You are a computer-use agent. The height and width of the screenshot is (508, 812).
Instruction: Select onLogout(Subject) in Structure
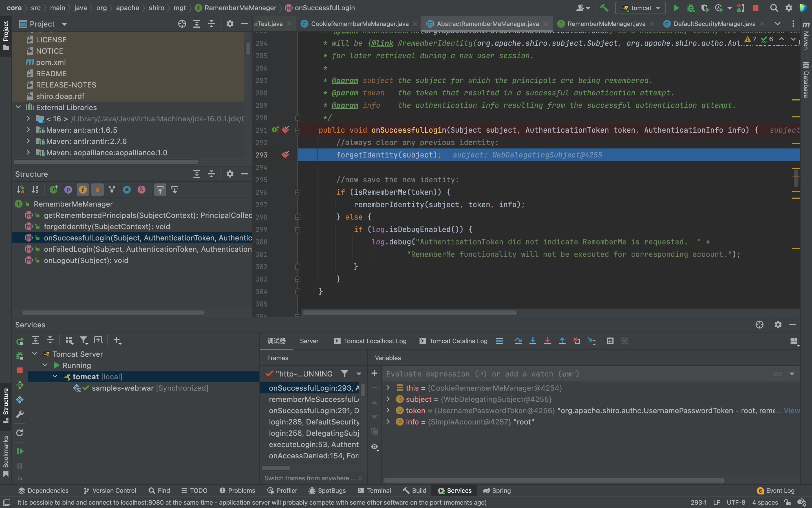pyautogui.click(x=86, y=260)
